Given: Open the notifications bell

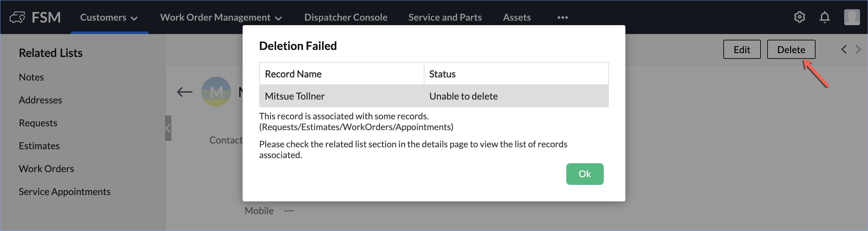Looking at the screenshot, I should (x=824, y=17).
